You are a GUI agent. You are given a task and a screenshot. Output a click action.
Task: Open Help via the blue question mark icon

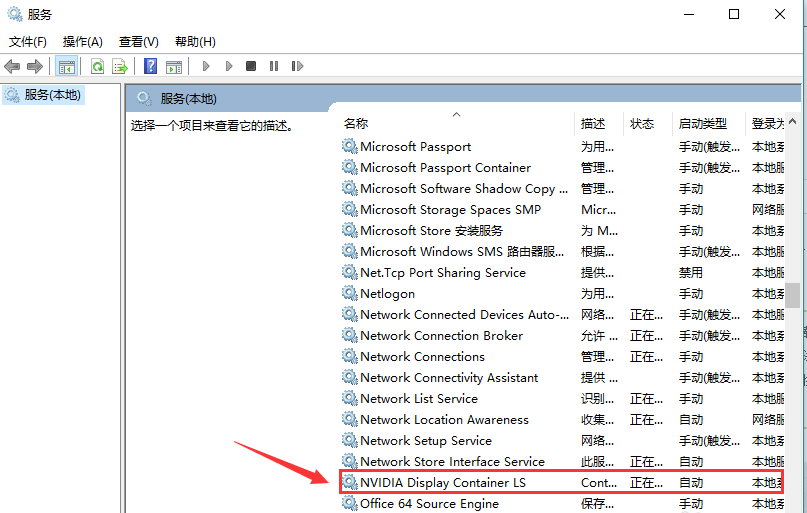click(150, 66)
